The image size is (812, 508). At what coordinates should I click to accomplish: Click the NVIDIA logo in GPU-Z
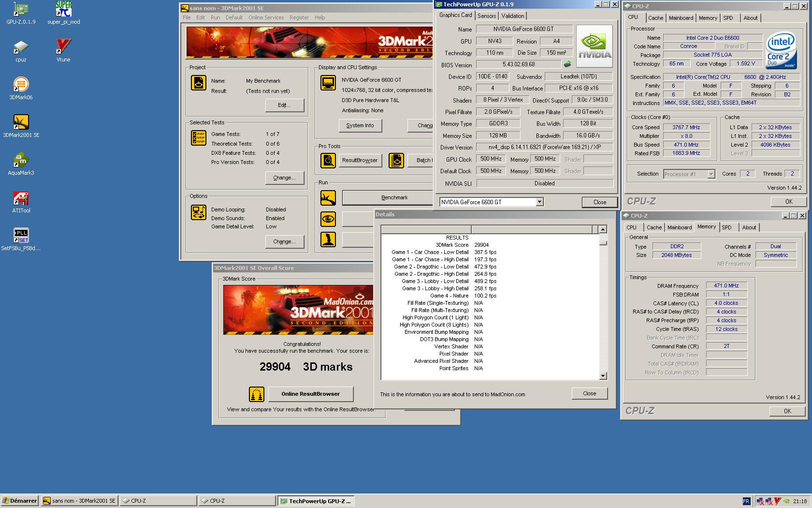[594, 46]
